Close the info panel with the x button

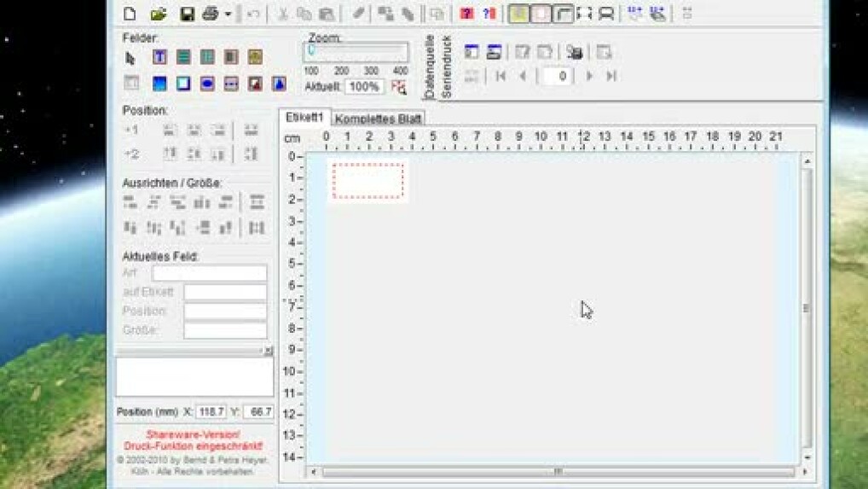click(x=267, y=351)
